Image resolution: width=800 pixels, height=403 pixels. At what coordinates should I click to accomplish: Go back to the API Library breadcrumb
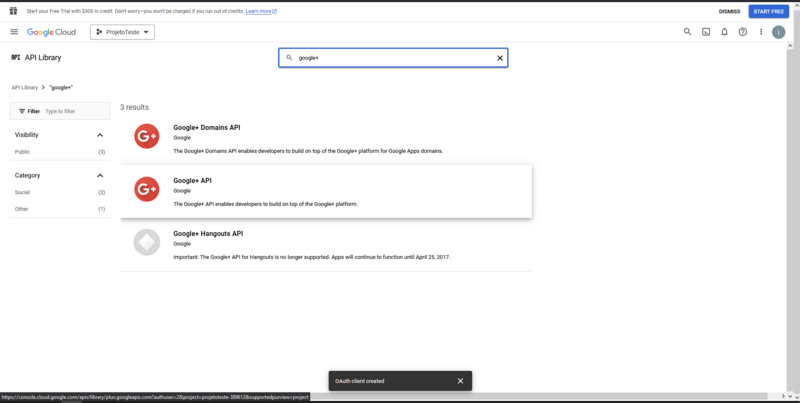[x=24, y=88]
